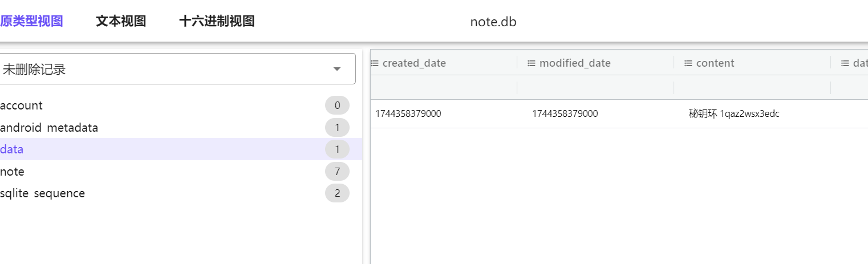Click the filter field under modified_date

595,88
